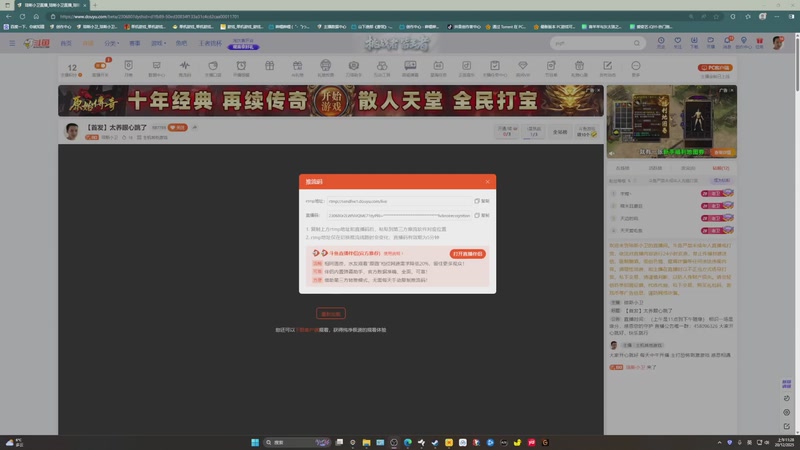
Task: Click the browser home button
Action: click(x=36, y=16)
